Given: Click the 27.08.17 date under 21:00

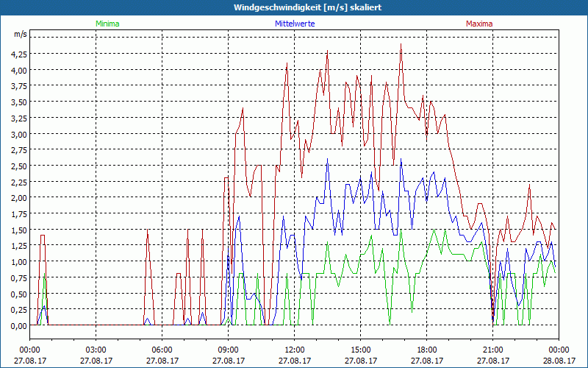Looking at the screenshot, I should coord(492,361).
